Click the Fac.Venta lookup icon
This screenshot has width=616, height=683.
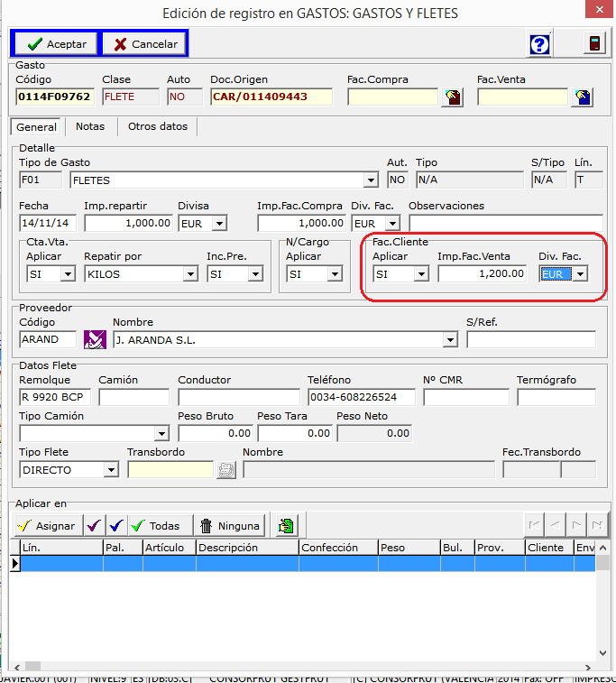pos(582,97)
